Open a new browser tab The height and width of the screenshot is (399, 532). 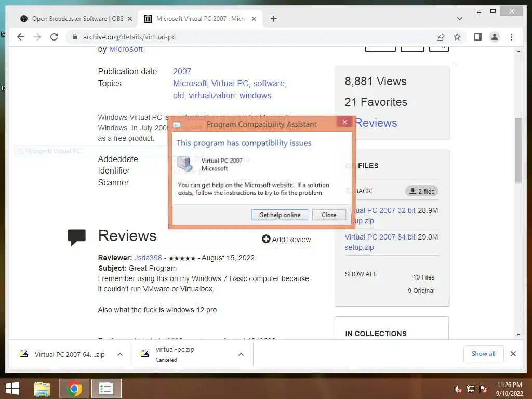(274, 19)
